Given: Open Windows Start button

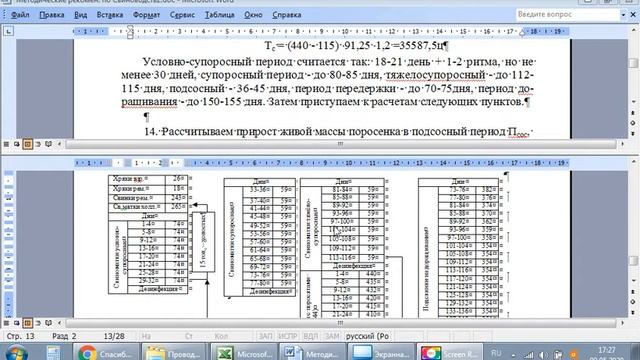Looking at the screenshot, I should [x=16, y=353].
